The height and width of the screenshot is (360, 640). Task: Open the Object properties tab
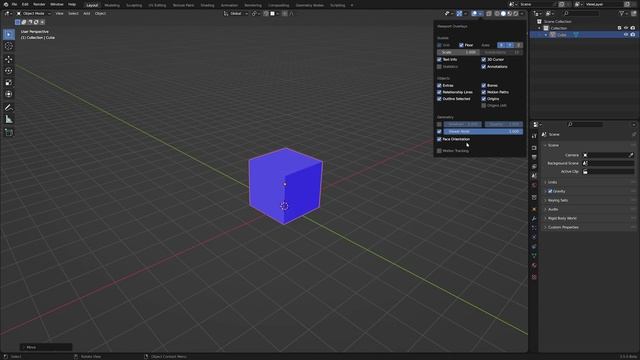tap(534, 209)
